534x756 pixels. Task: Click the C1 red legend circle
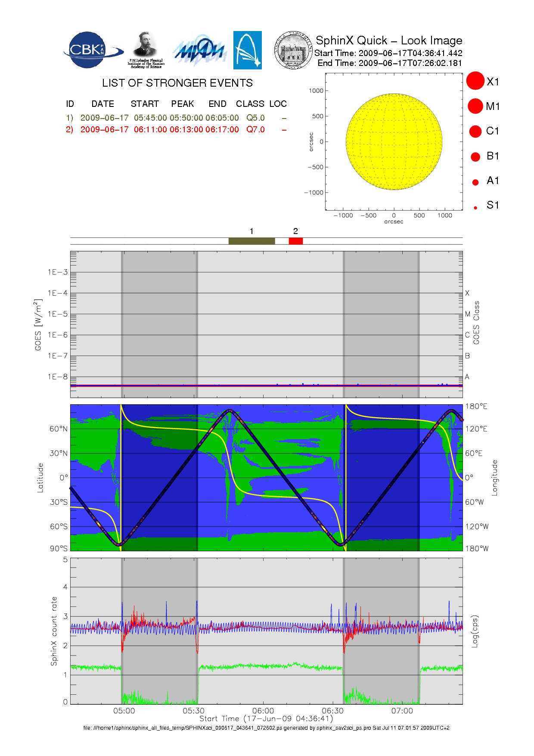point(475,131)
